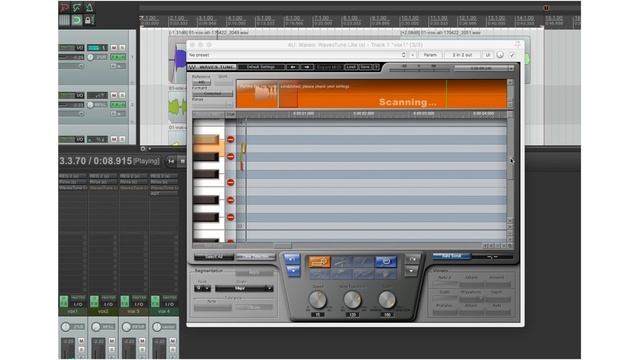Click the WavesTune redo arrow button

(x=307, y=67)
